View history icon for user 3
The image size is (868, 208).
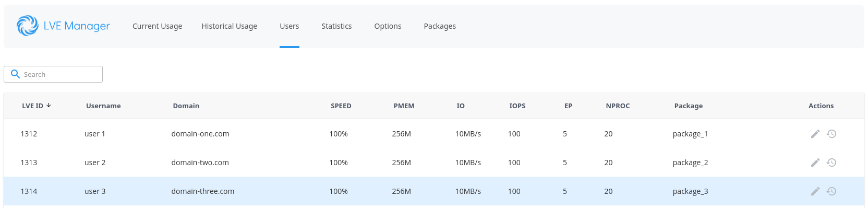(831, 191)
